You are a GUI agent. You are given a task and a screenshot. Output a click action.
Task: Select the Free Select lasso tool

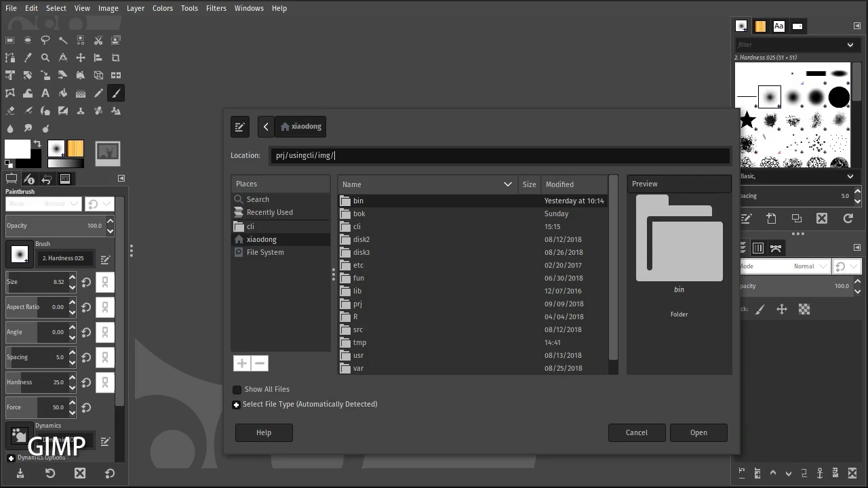click(x=45, y=40)
